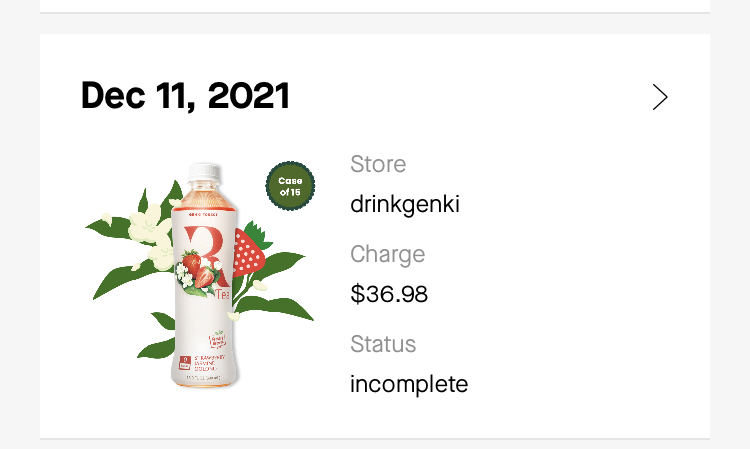This screenshot has height=449, width=750.
Task: Open order details via right chevron arrow
Action: 660,97
